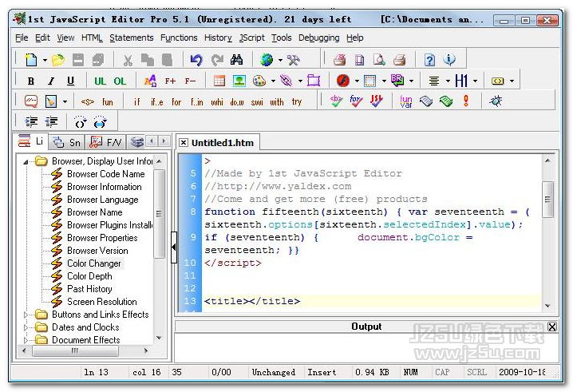This screenshot has height=392, width=573.
Task: Open the color palette icon
Action: pos(259,81)
